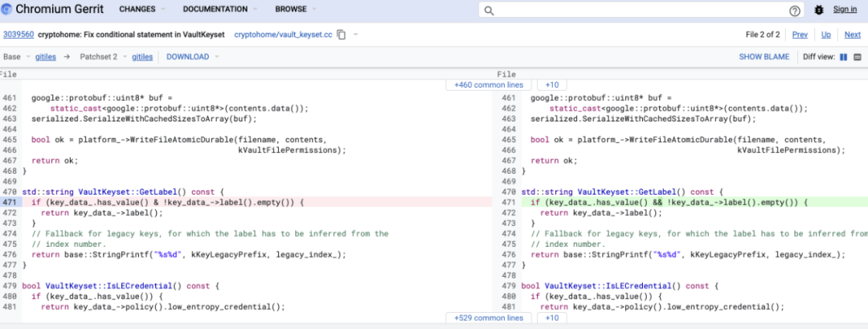Open change number 3039560 link
Screen dimensions: 868x329
tap(18, 35)
